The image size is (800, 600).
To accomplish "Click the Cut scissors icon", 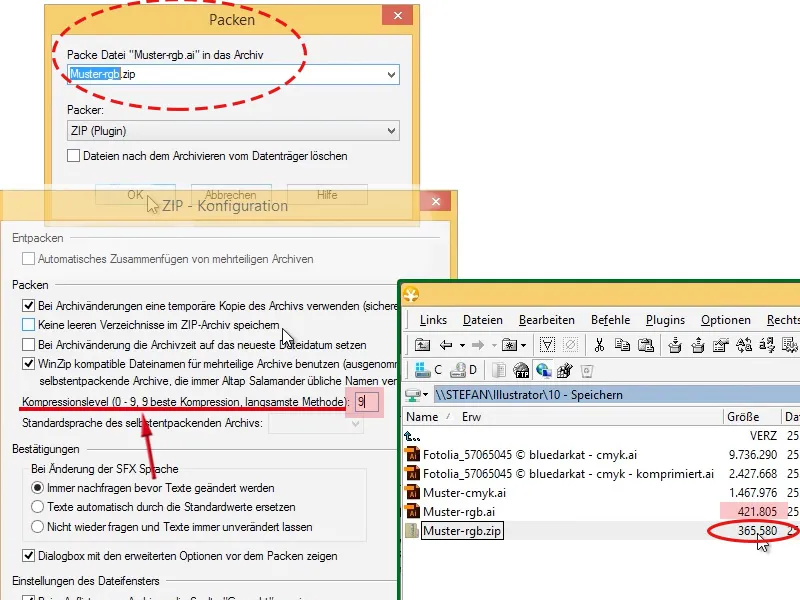I will click(599, 345).
